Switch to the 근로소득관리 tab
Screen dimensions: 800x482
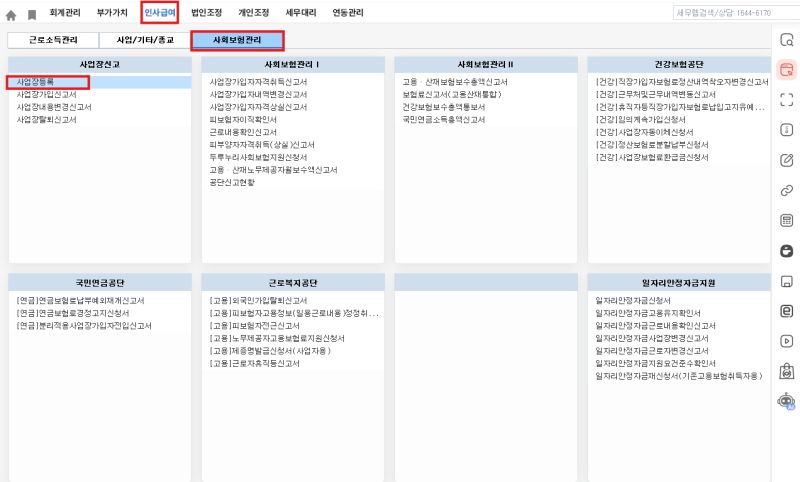tap(53, 40)
